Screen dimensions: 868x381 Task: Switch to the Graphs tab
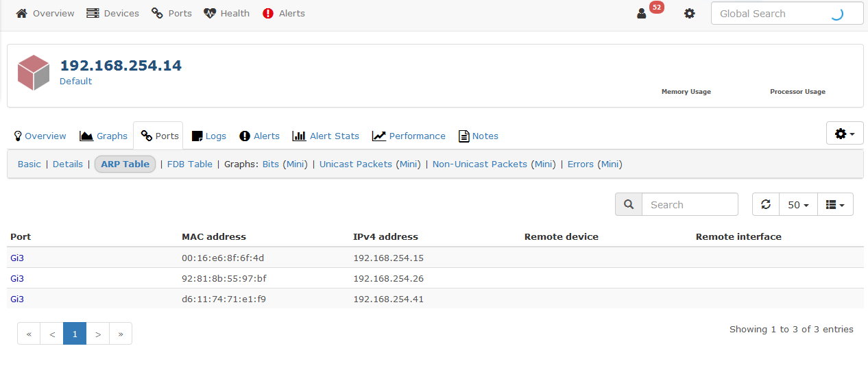tap(104, 136)
